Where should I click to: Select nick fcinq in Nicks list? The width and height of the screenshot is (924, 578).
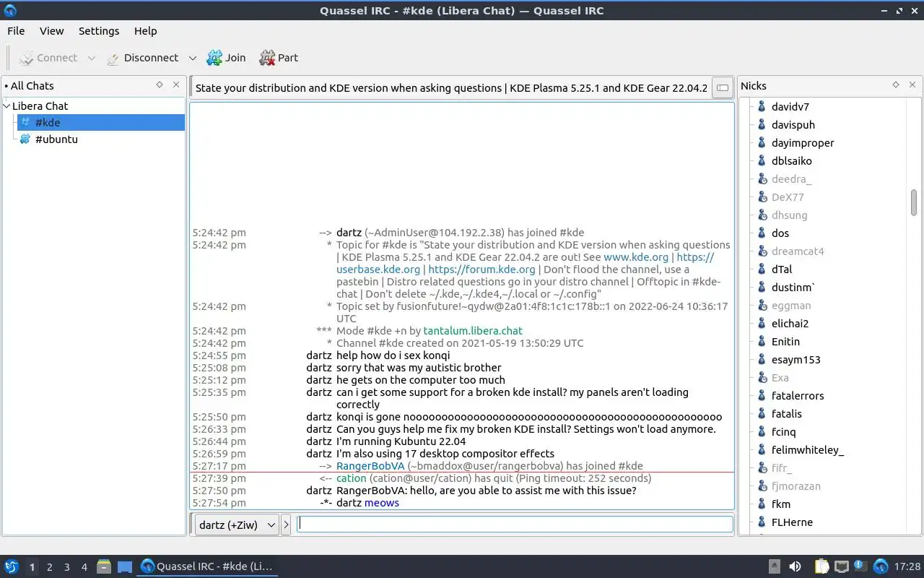[783, 432]
